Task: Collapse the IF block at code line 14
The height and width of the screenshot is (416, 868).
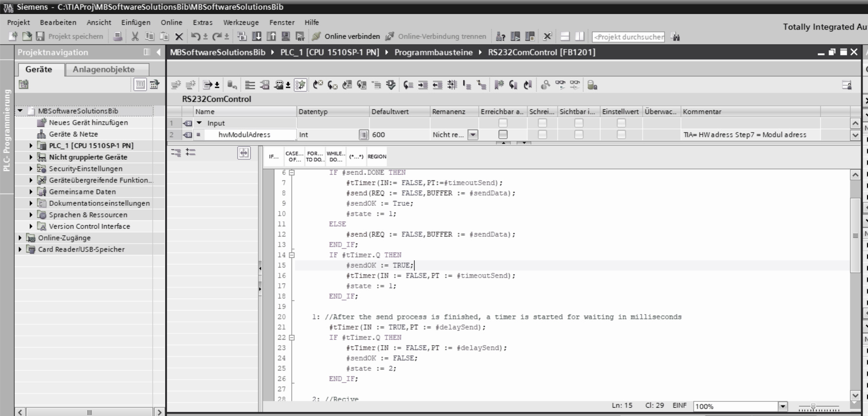Action: [x=292, y=255]
